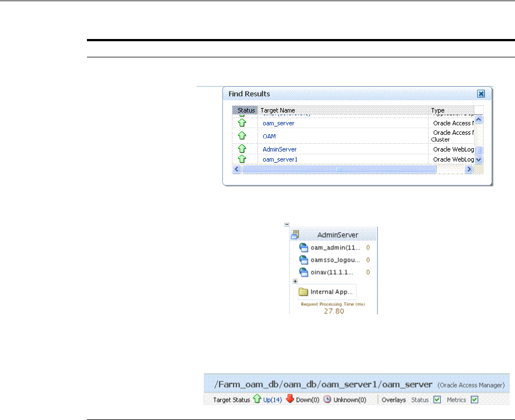Select the oinav(11.1.1... application
The image size is (515, 420).
pyautogui.click(x=332, y=272)
